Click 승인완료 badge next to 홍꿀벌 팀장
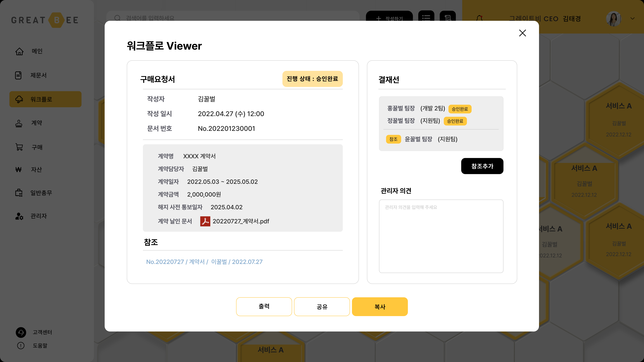 460,109
